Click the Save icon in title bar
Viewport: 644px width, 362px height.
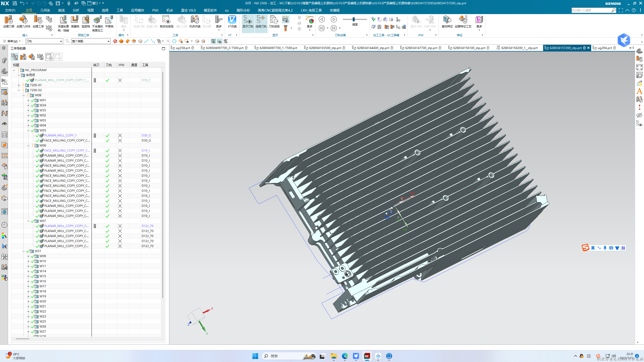pos(15,3)
